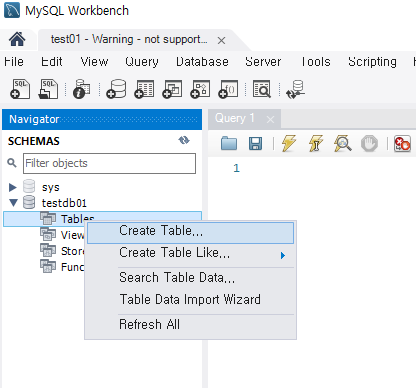Viewport: 416px width, 388px height.
Task: Create a new schema icon
Action: pyautogui.click(x=116, y=89)
